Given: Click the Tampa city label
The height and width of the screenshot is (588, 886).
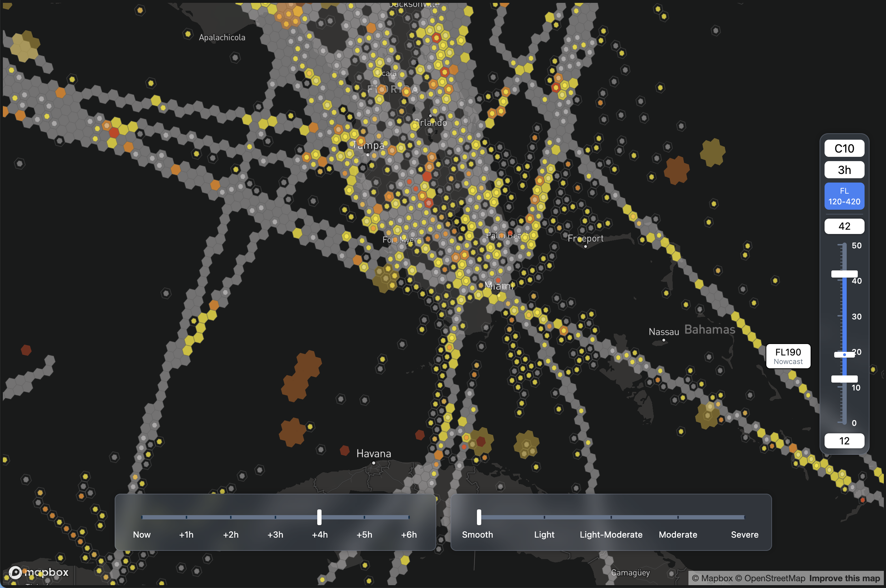Looking at the screenshot, I should (x=368, y=145).
